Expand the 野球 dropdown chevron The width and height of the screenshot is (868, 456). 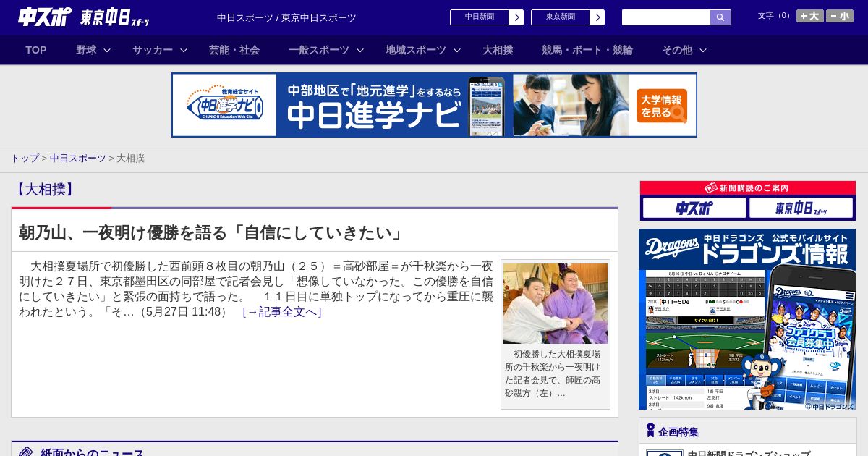tap(107, 50)
